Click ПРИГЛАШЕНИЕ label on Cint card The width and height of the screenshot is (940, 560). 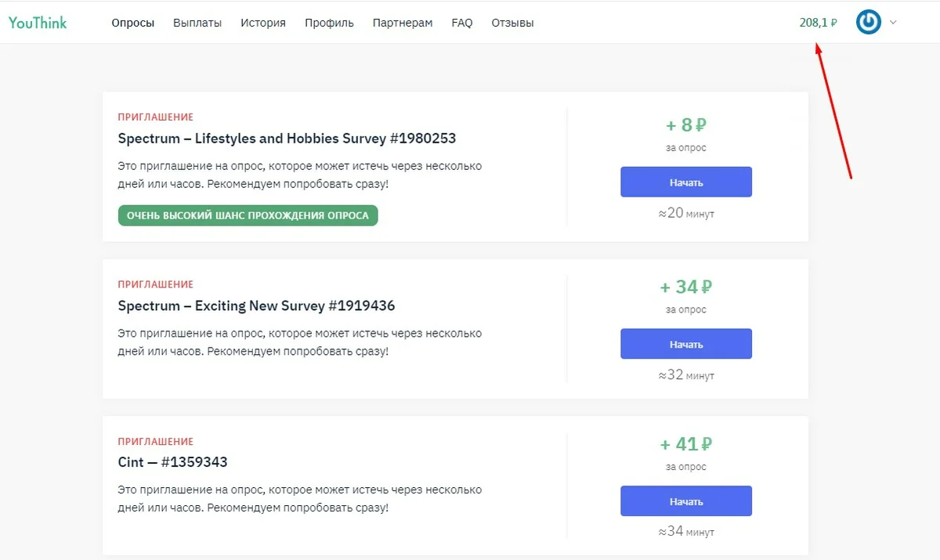(155, 442)
